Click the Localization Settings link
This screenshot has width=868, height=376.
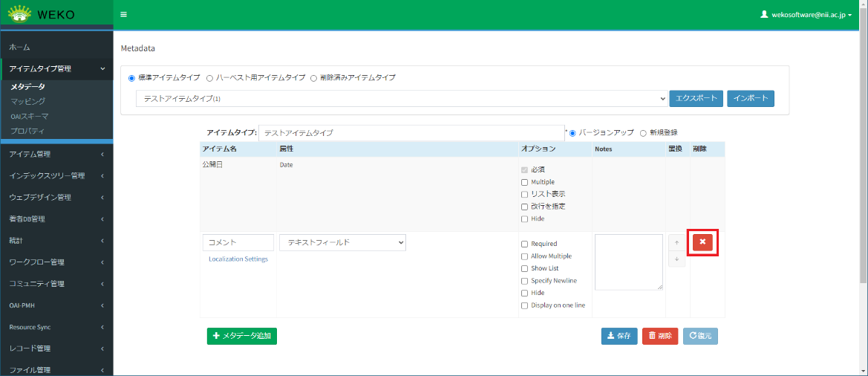coord(238,259)
